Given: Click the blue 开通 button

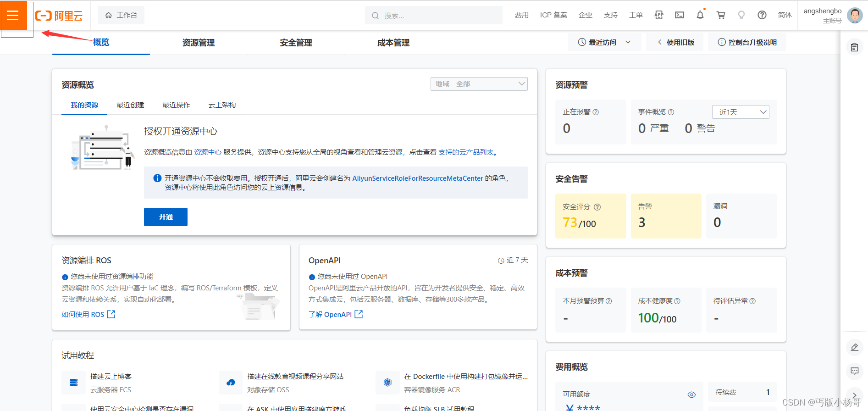Looking at the screenshot, I should (x=166, y=217).
